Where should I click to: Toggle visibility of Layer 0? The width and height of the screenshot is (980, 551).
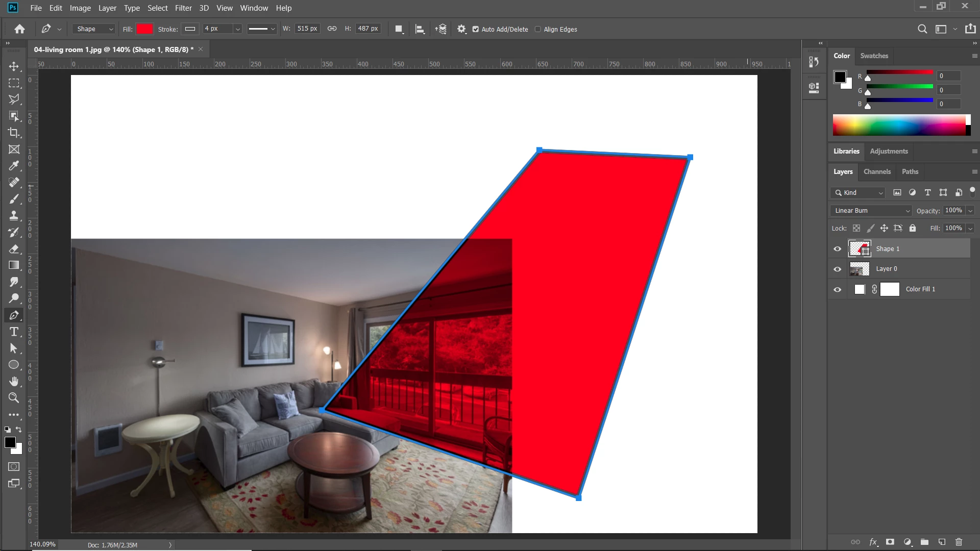837,269
